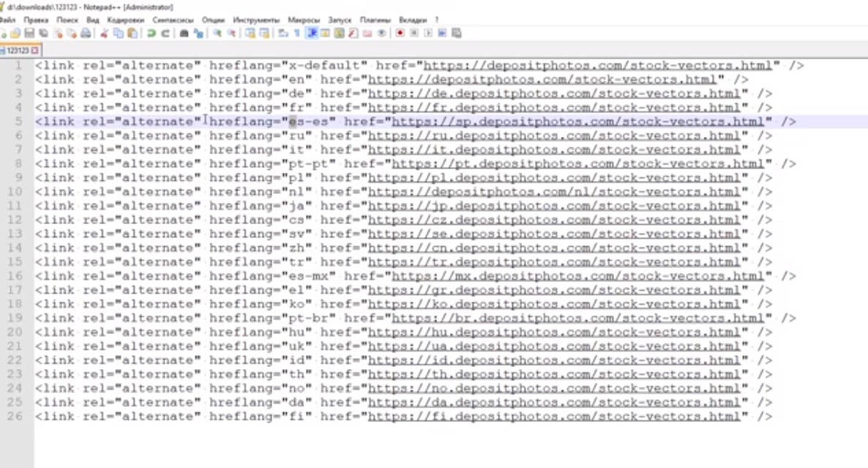This screenshot has height=468, width=868.
Task: Click line number 8 in the margin
Action: point(19,163)
